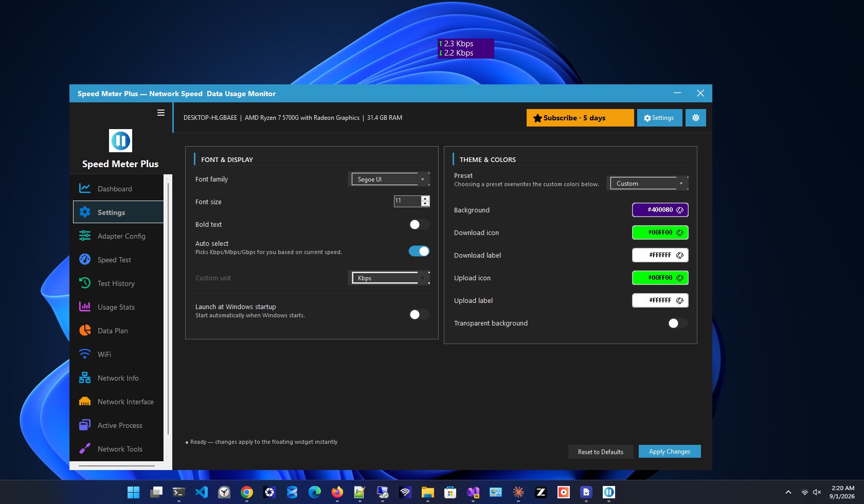Open Usage Stats from the sidebar
The image size is (864, 504).
pyautogui.click(x=118, y=307)
